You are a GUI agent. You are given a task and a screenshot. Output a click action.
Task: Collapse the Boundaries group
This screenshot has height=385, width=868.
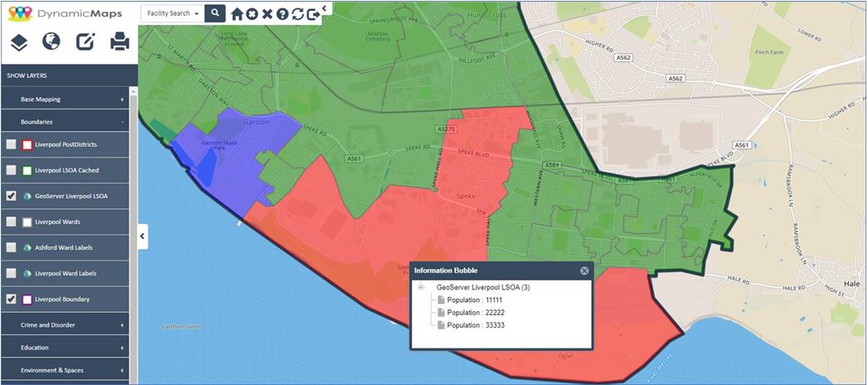point(65,122)
